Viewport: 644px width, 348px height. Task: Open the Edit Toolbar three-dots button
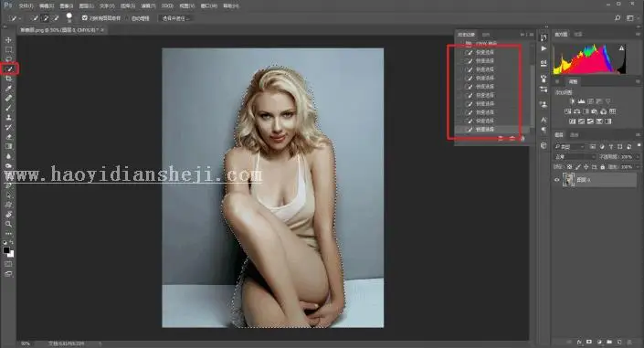(x=8, y=233)
